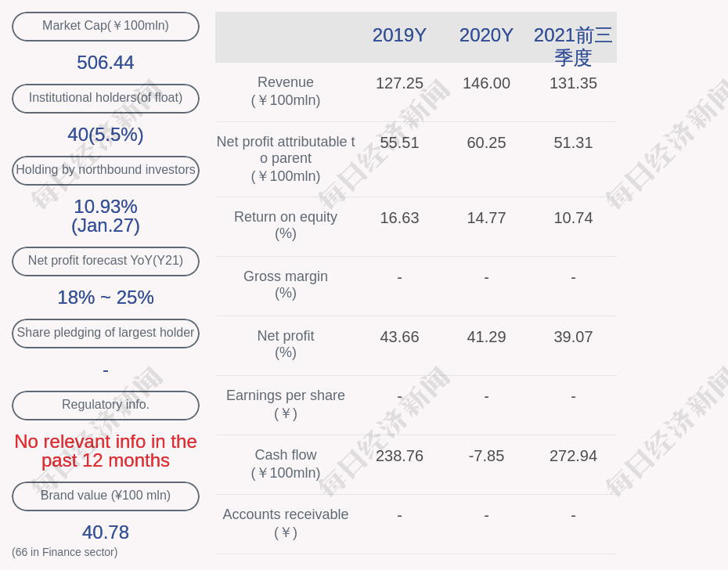Click the red No relevant info text
The image size is (728, 570).
coord(106,451)
